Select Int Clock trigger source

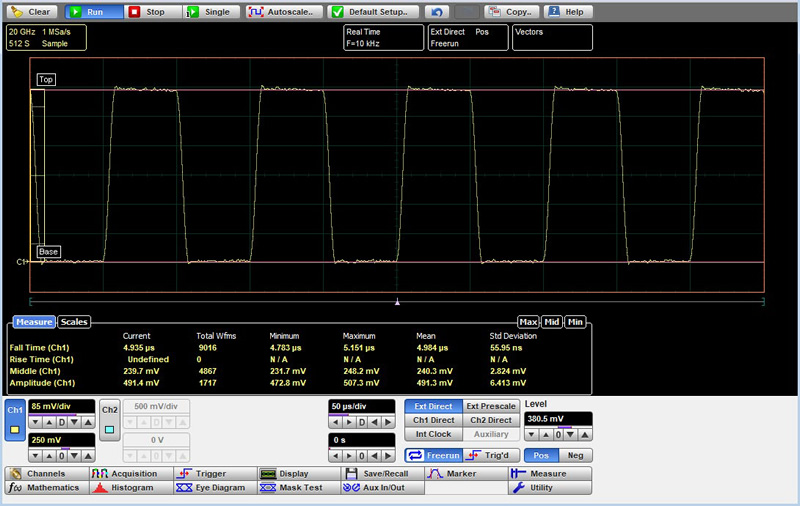[433, 434]
